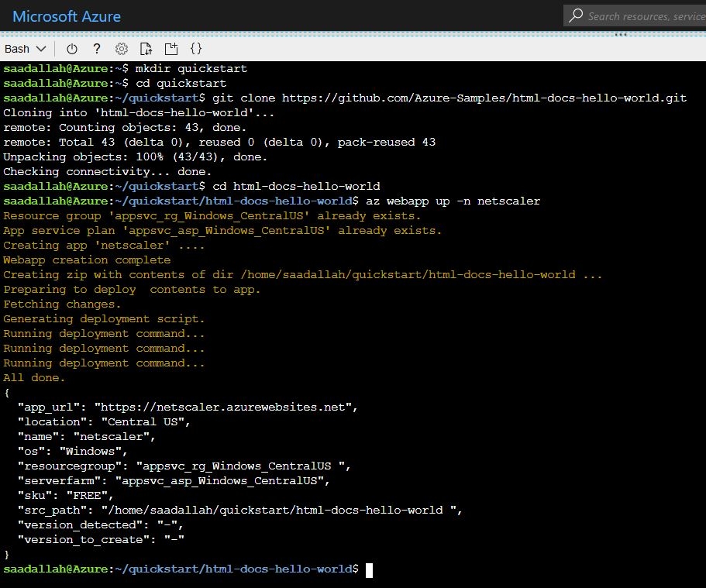Image resolution: width=706 pixels, height=588 pixels.
Task: Open Cloud Shell settings gear
Action: 121,49
